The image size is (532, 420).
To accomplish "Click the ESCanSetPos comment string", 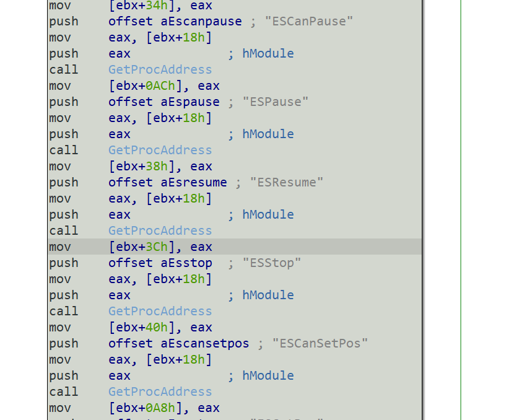I will tap(320, 343).
